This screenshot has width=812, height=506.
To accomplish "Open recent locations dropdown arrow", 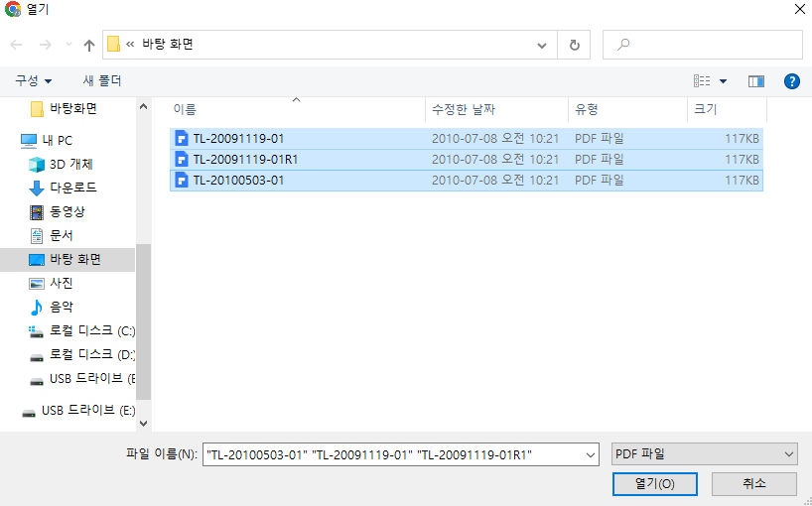I will (68, 45).
